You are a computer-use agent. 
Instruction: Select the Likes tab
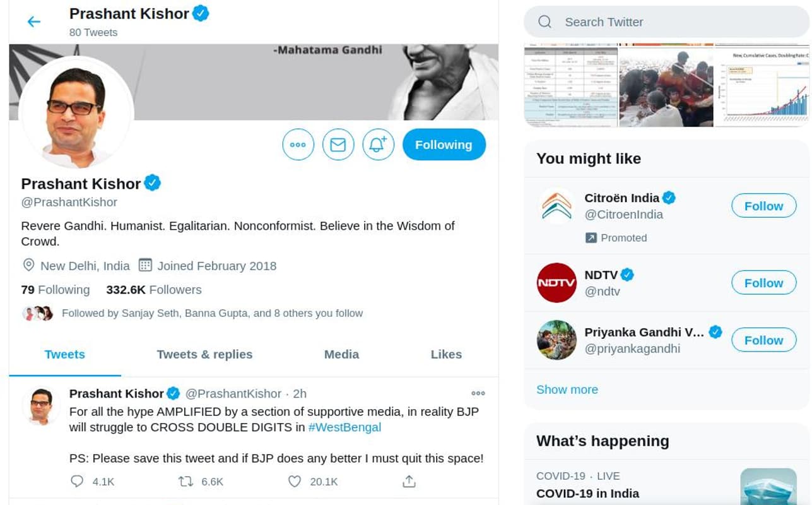tap(446, 354)
